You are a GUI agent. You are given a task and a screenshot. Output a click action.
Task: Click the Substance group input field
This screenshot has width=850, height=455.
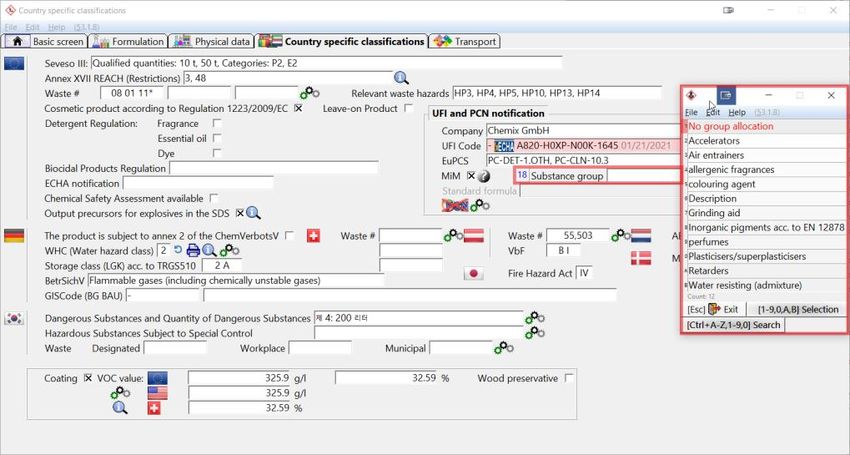click(x=643, y=176)
